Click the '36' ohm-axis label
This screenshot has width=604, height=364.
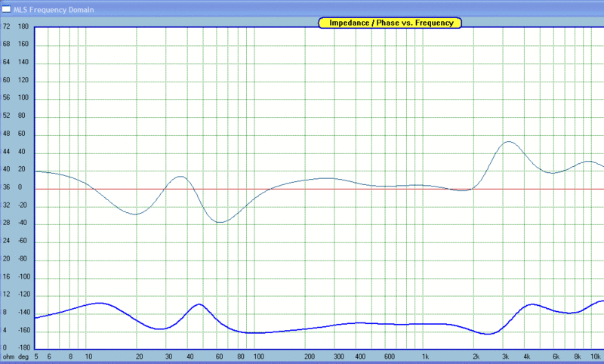(x=7, y=187)
